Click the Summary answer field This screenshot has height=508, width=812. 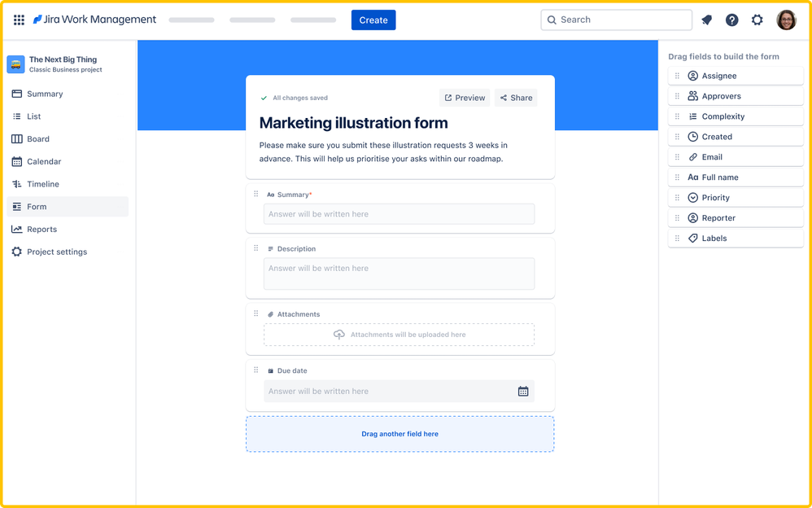tap(399, 214)
